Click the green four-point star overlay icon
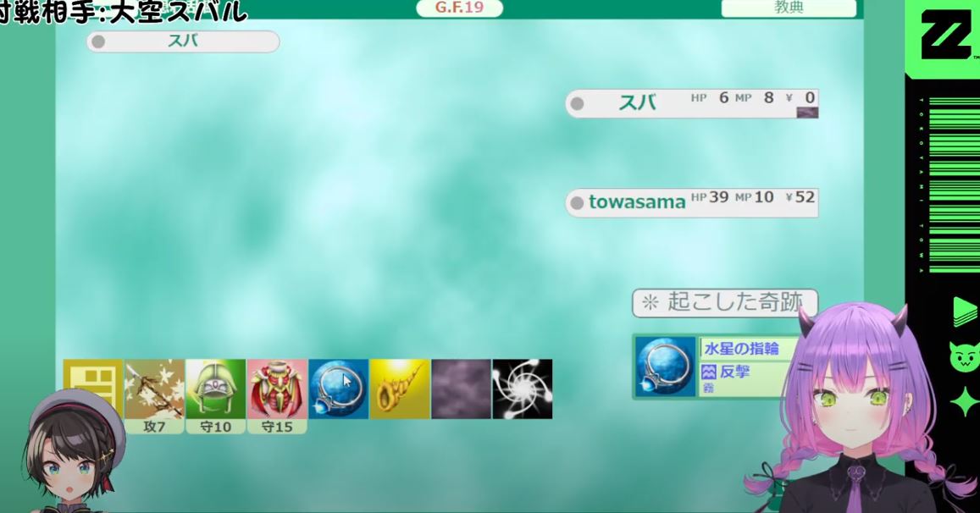This screenshot has height=513, width=980. click(965, 402)
